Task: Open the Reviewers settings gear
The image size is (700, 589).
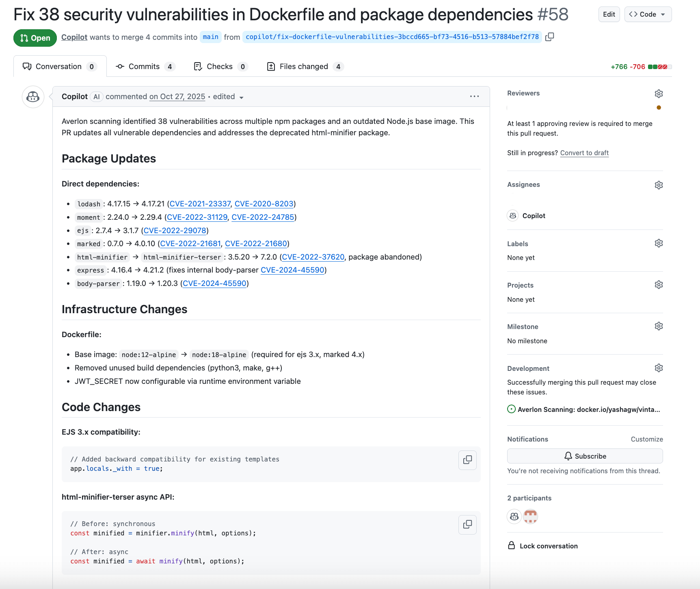Action: (658, 93)
